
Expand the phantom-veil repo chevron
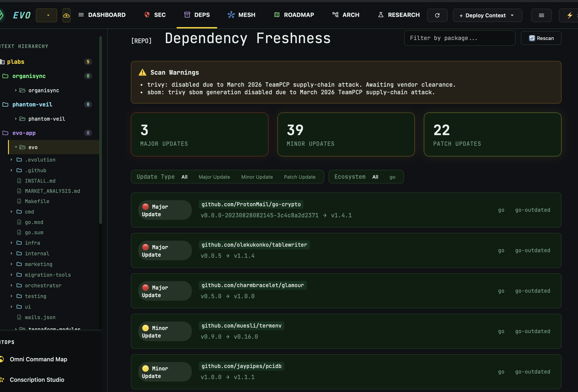16,119
